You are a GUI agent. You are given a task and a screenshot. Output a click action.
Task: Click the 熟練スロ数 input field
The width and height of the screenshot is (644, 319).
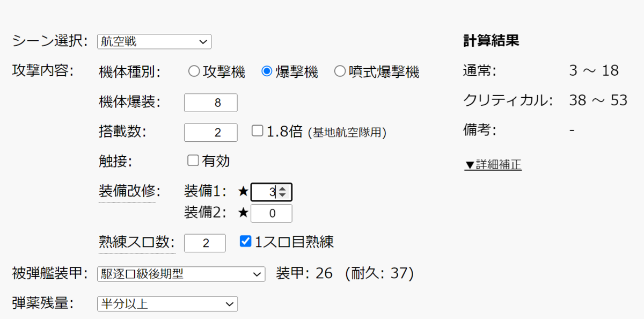(x=205, y=243)
